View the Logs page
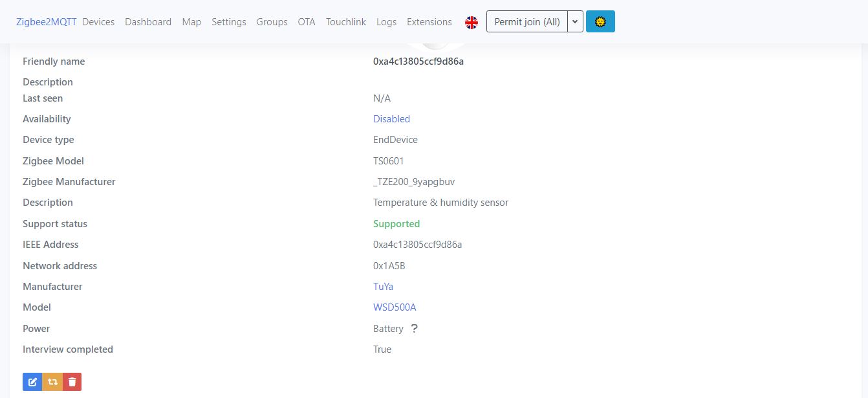 pos(386,21)
